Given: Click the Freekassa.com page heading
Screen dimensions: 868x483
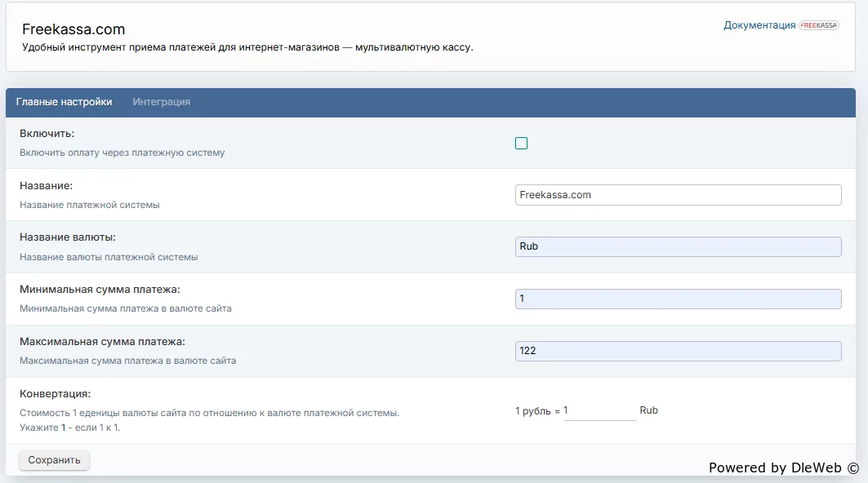Looking at the screenshot, I should [x=73, y=29].
